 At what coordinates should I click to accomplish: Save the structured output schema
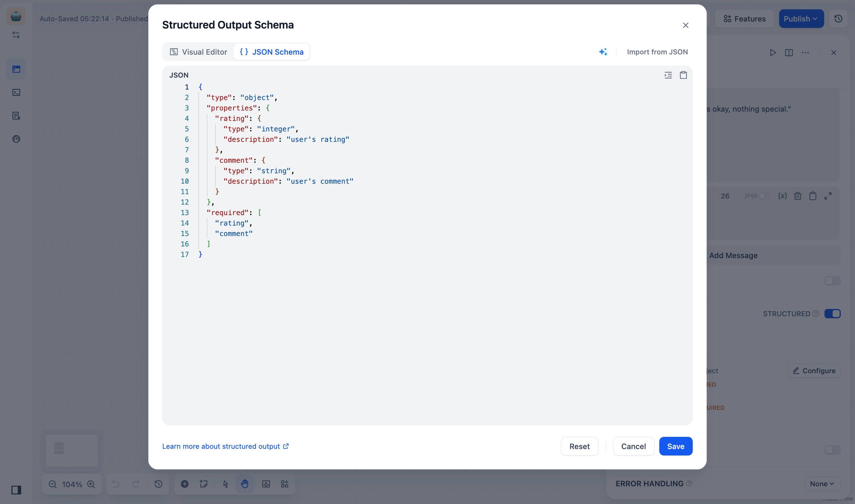point(675,446)
